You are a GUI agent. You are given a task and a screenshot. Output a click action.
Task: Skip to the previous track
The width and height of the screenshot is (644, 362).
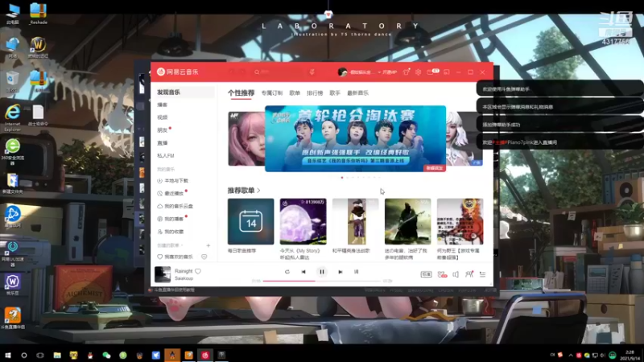tap(303, 272)
